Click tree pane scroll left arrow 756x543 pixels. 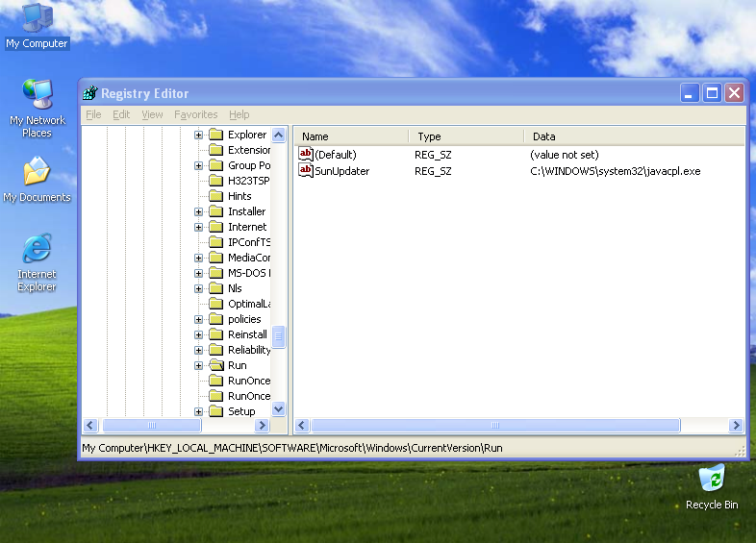point(90,425)
